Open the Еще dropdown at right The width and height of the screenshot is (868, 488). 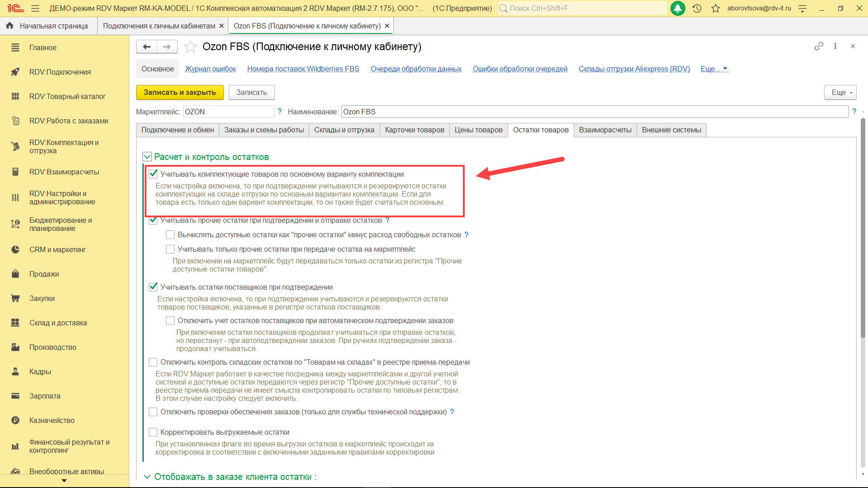(x=840, y=92)
